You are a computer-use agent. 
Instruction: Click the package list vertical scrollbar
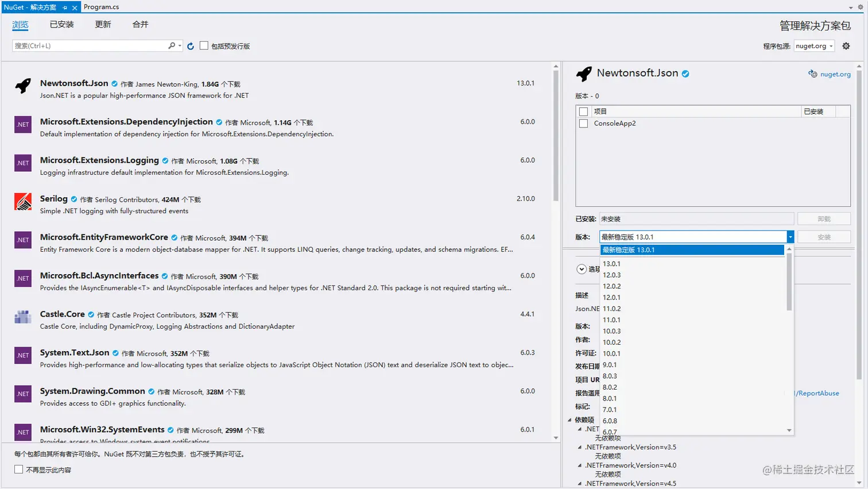point(556,136)
